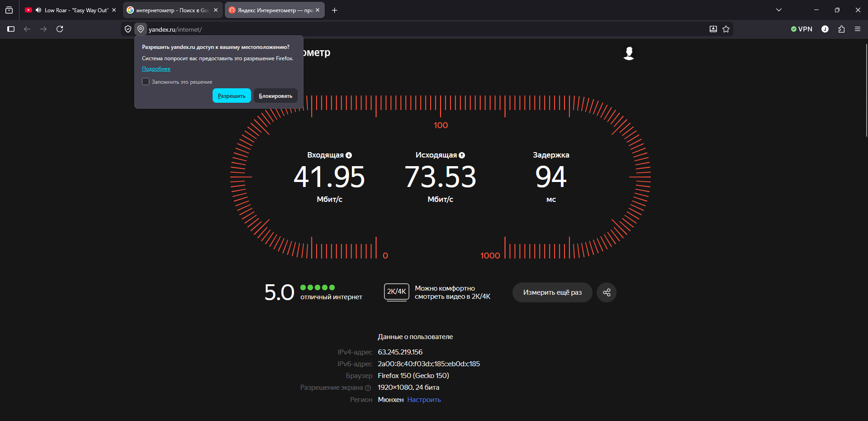Go back to the previous page
The height and width of the screenshot is (421, 868).
(27, 29)
